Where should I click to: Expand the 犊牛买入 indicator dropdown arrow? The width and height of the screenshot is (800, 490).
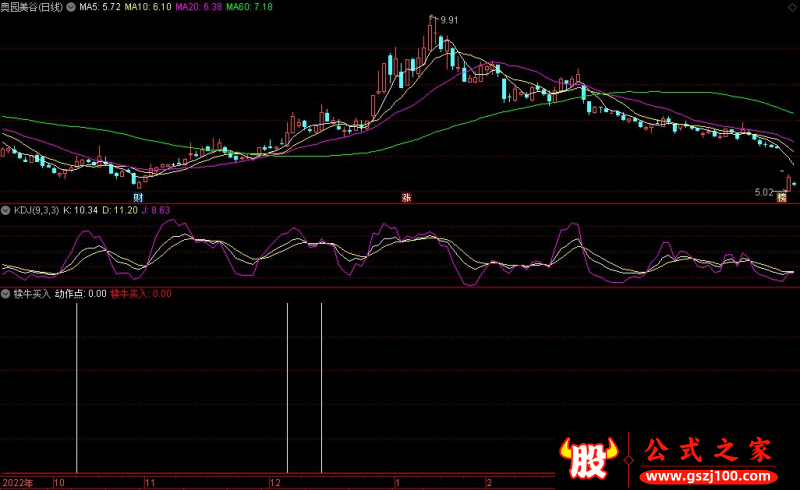[x=5, y=295]
